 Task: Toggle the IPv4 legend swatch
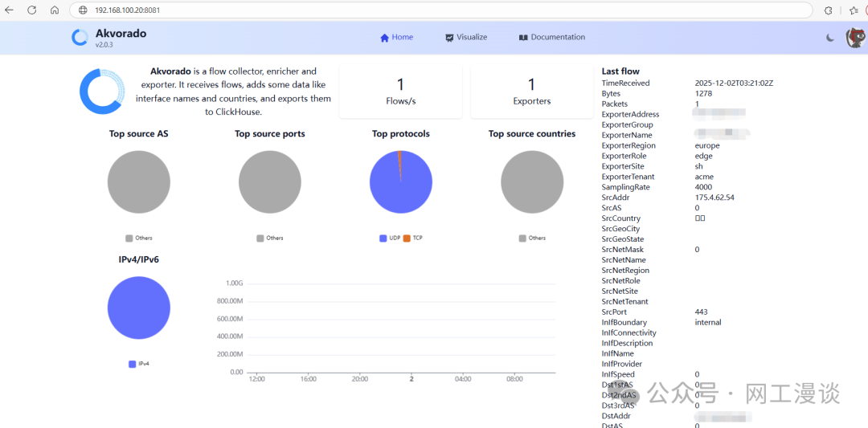pyautogui.click(x=133, y=364)
